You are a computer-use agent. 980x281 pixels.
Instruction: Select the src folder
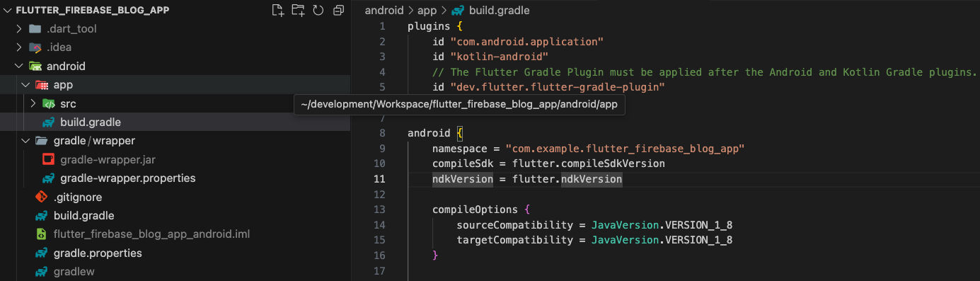[175, 103]
